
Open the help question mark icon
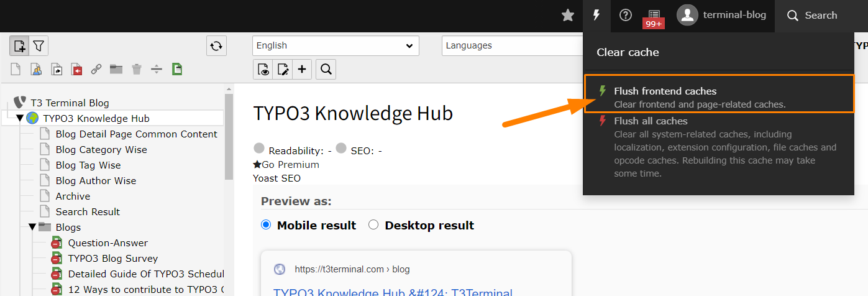(x=626, y=16)
